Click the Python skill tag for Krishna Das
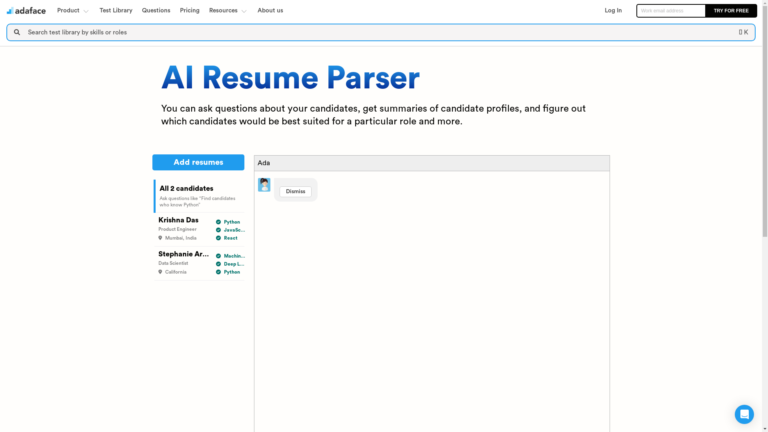The width and height of the screenshot is (768, 432). 232,222
